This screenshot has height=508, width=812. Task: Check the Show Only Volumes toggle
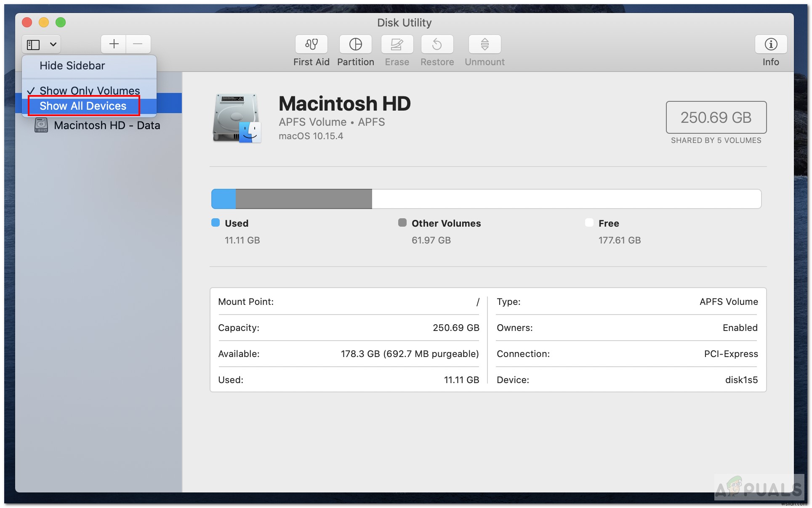[x=89, y=89]
